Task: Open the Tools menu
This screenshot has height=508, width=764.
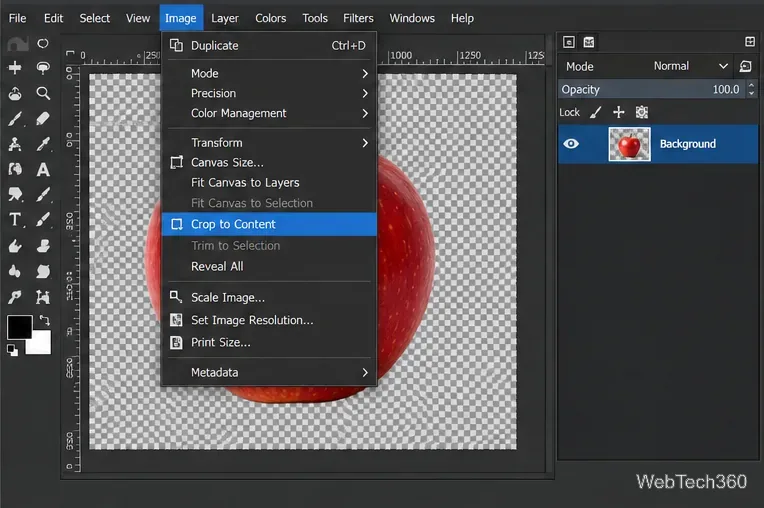Action: [315, 18]
